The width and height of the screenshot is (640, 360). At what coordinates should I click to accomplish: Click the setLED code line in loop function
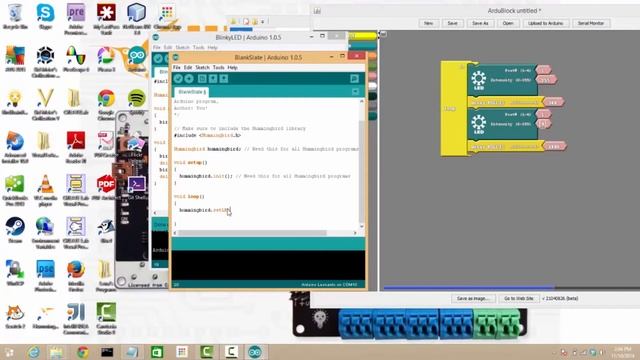click(205, 210)
